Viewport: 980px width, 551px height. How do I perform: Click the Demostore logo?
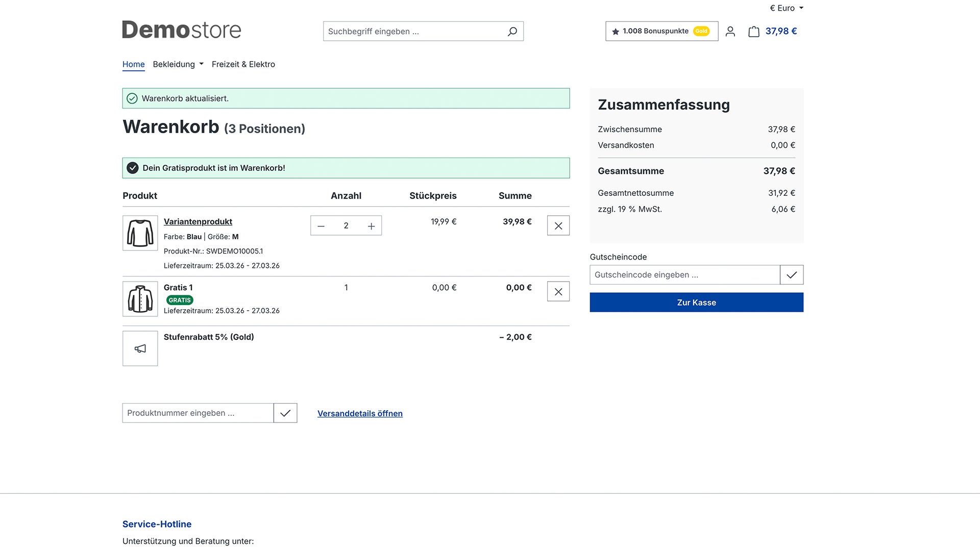point(182,30)
